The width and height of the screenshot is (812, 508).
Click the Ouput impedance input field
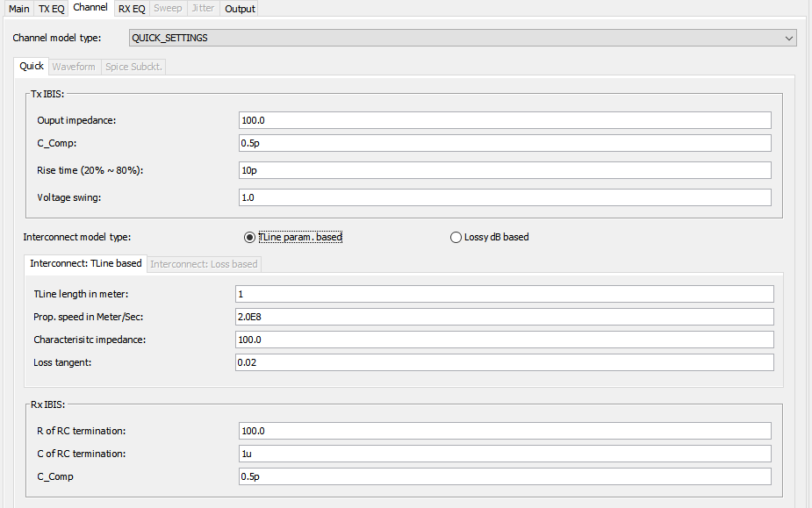pos(504,120)
